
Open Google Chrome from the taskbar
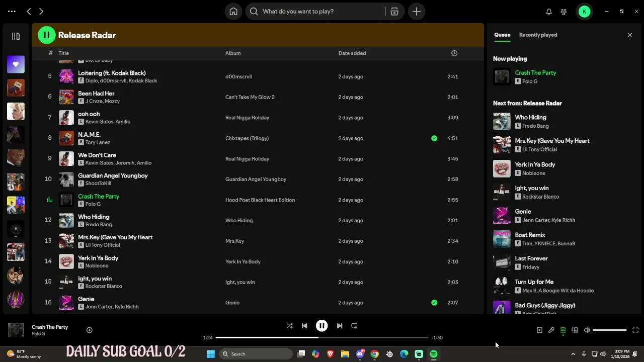click(374, 354)
